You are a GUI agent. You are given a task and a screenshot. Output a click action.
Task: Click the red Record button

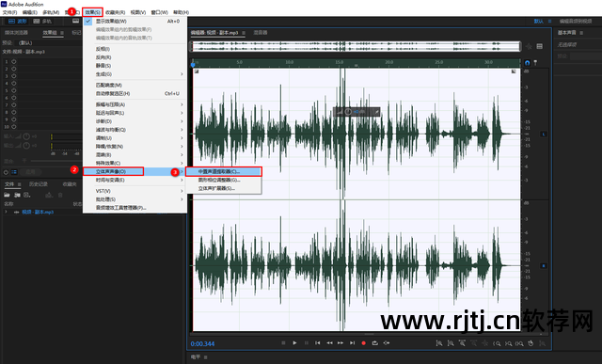tap(364, 343)
